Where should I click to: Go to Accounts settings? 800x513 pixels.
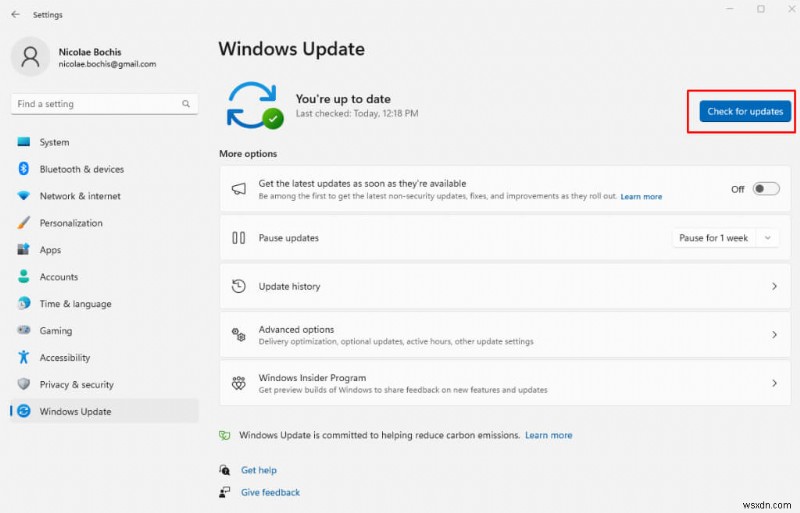104,277
